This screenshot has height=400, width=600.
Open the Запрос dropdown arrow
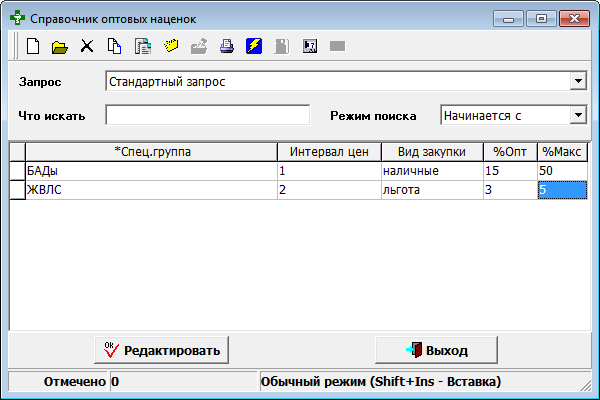(578, 81)
